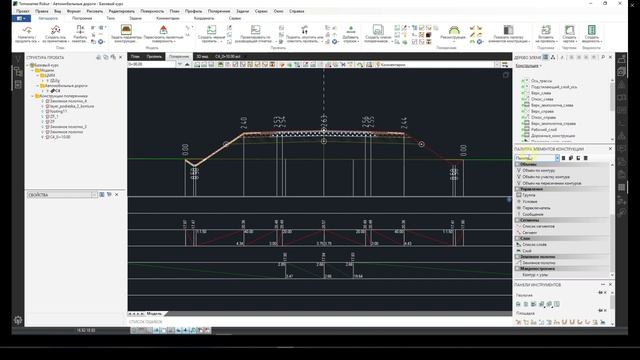This screenshot has height=360, width=640.
Task: Collapse the Сегменты palette group
Action: click(518, 220)
